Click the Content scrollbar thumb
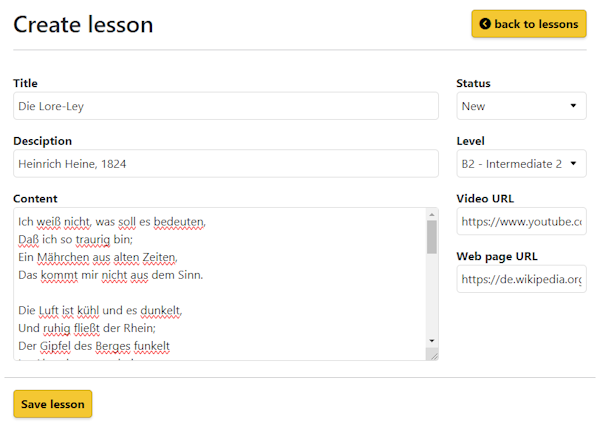Image resolution: width=600 pixels, height=426 pixels. click(x=431, y=237)
